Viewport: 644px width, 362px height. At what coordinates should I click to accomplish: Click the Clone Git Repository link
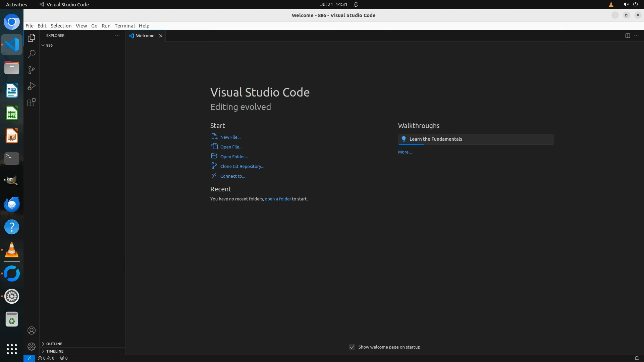coord(242,166)
